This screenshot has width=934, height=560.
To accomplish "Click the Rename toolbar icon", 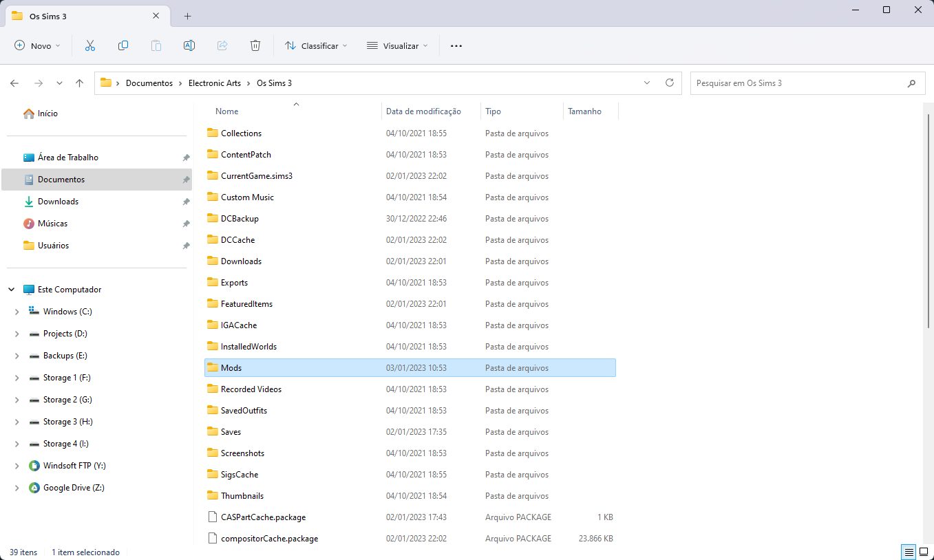I will pos(189,45).
